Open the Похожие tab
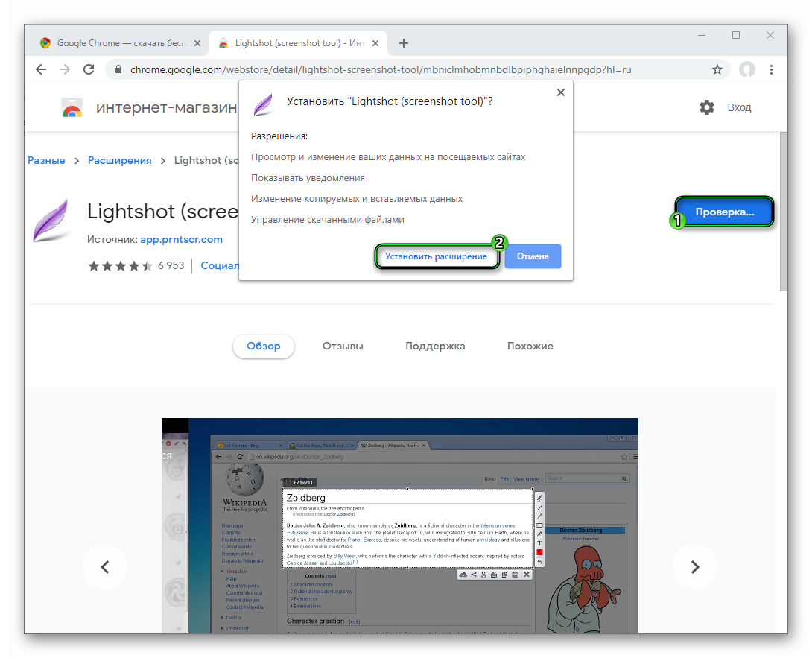Image resolution: width=812 pixels, height=658 pixels. [x=530, y=346]
